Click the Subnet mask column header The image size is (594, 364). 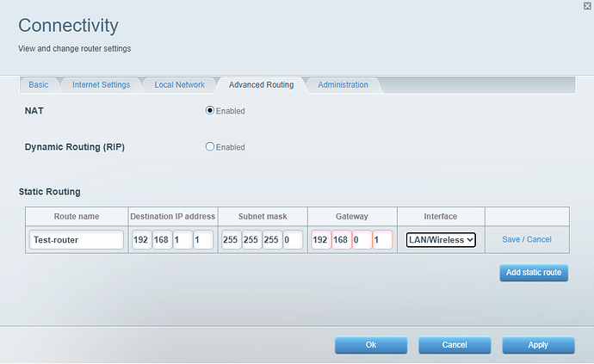(x=263, y=216)
